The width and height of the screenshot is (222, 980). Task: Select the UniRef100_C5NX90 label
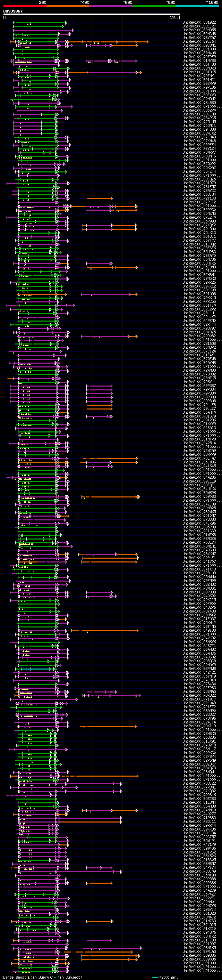pyautogui.click(x=199, y=875)
